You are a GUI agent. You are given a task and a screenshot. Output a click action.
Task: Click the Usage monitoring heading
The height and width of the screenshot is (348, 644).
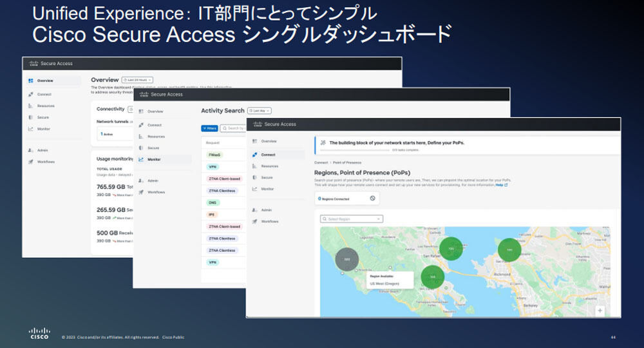(x=115, y=159)
